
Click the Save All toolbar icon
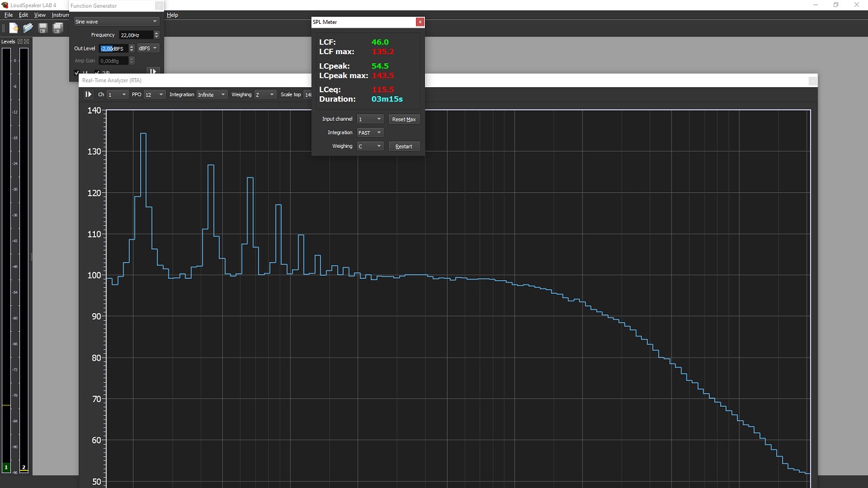[x=57, y=28]
